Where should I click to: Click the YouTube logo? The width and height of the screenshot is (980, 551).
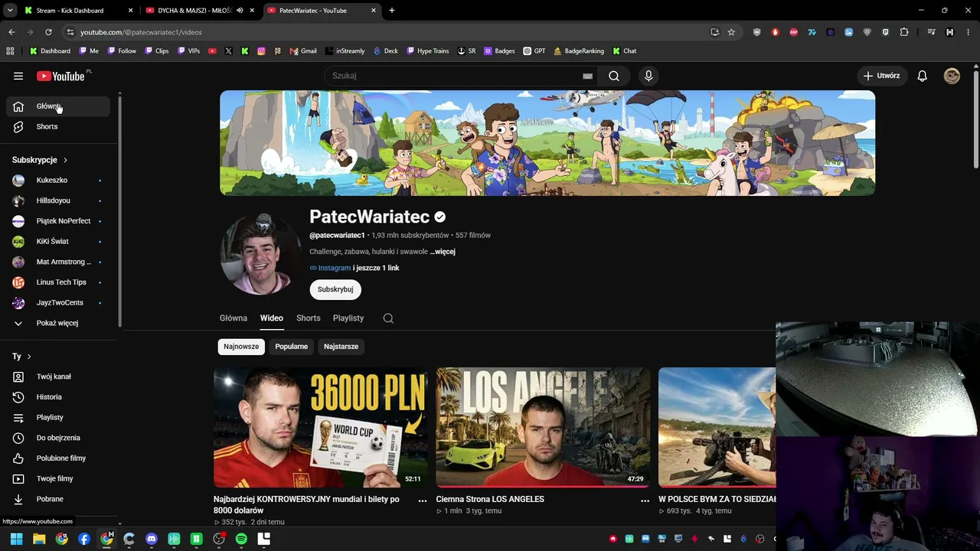60,76
